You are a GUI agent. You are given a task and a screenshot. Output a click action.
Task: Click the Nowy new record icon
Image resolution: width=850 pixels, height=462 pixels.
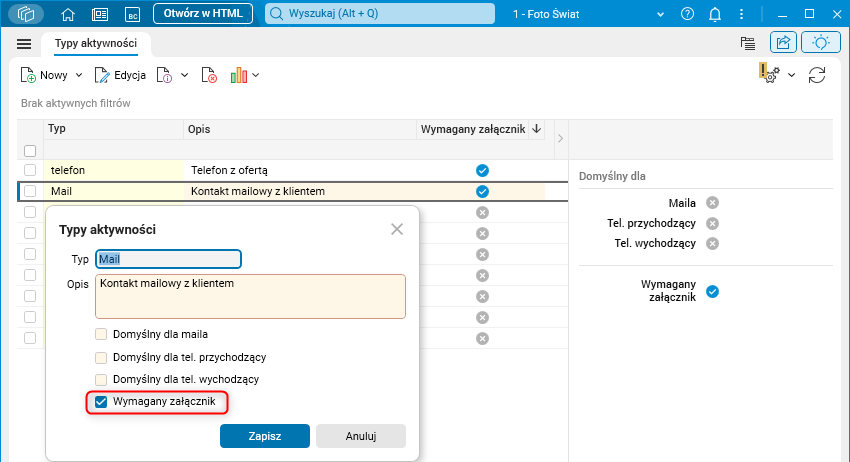click(28, 75)
